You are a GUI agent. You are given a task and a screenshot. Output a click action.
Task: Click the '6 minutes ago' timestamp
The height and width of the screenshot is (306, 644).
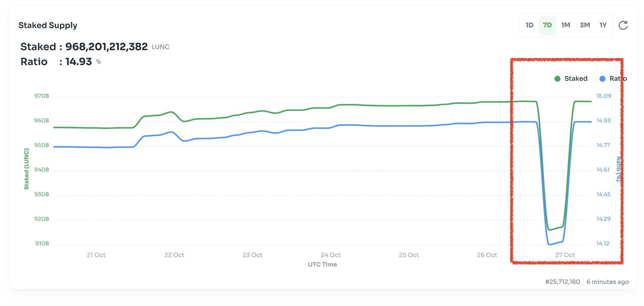[607, 282]
